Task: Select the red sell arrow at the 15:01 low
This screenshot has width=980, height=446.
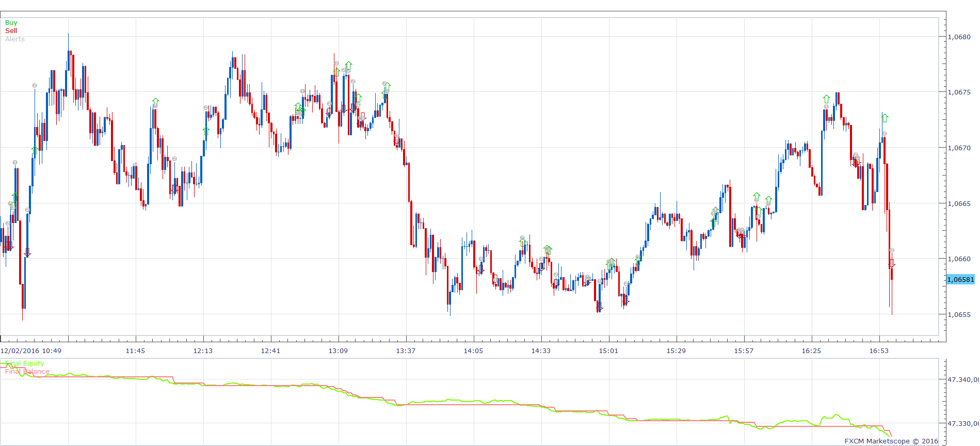Action: pos(599,307)
